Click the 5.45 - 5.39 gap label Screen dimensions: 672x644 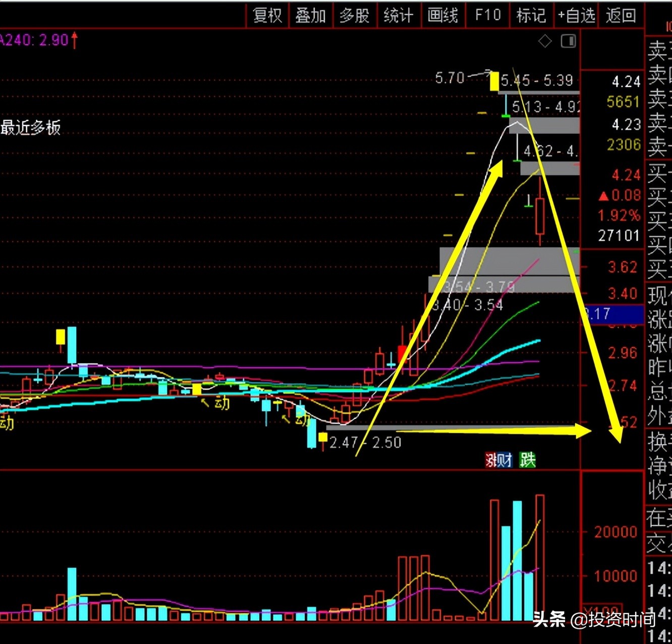pyautogui.click(x=537, y=80)
